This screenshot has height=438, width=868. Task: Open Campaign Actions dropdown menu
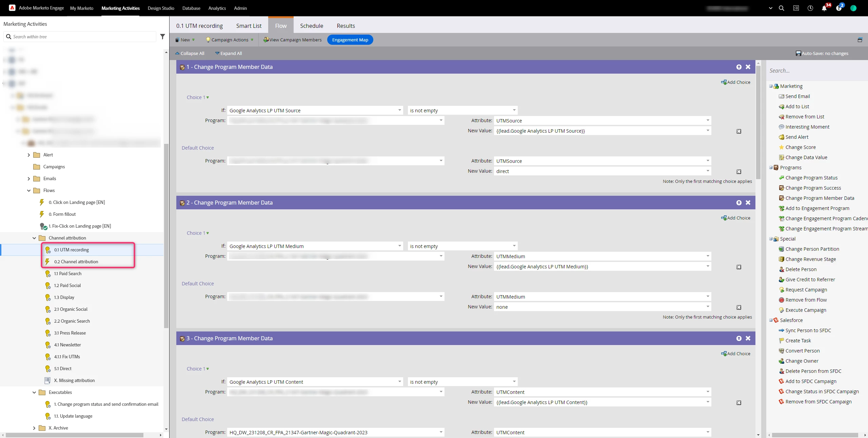230,40
